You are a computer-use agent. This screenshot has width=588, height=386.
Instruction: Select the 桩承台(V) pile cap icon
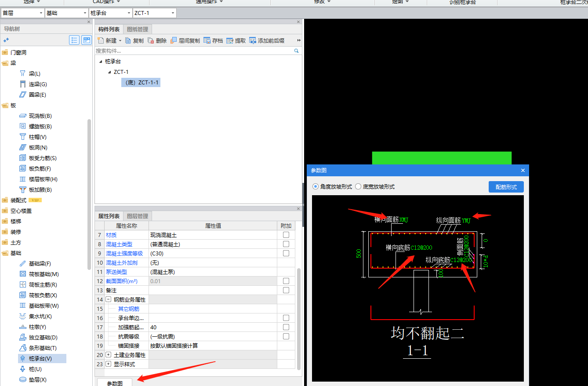click(23, 358)
